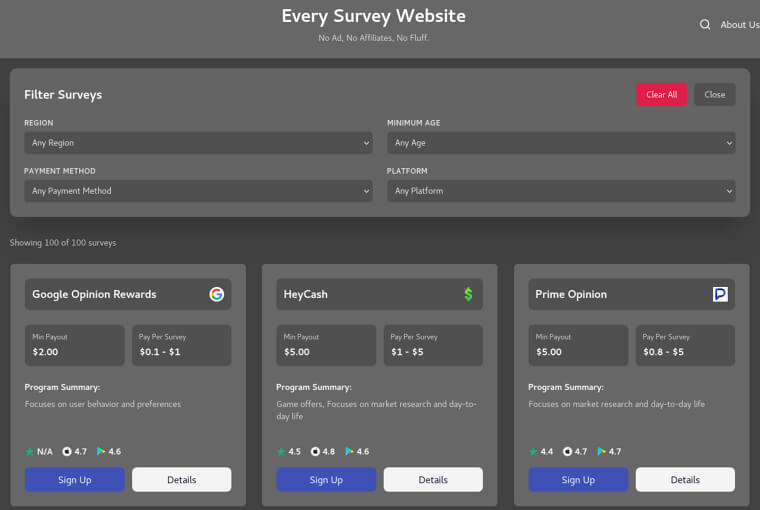Click the 4.4 Trustpilot rating on Prime Opinion
The width and height of the screenshot is (760, 510).
[547, 451]
